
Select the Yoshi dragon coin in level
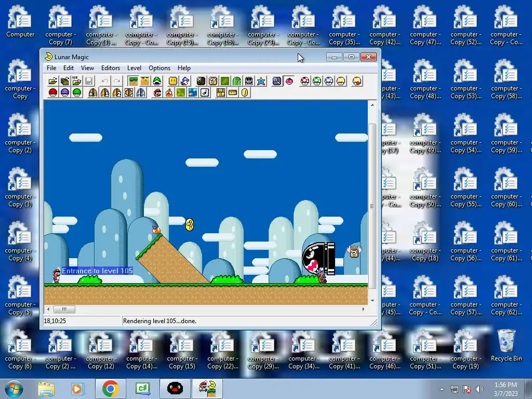pyautogui.click(x=190, y=225)
